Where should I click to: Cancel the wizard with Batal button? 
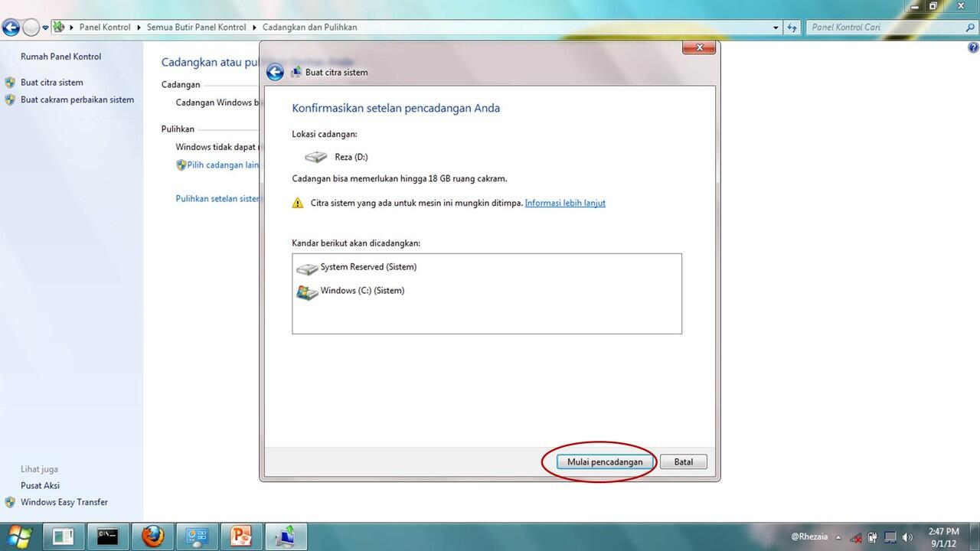(x=683, y=462)
